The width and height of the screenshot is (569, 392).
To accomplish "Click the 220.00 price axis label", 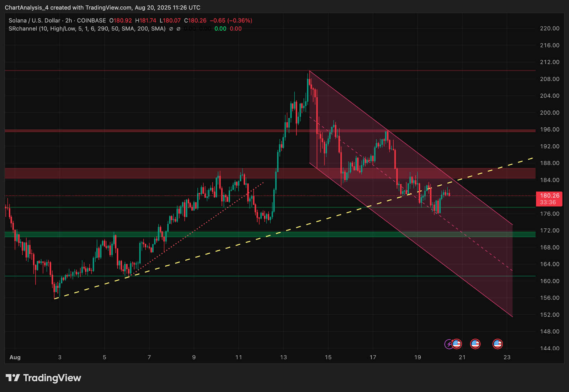I will 549,28.
